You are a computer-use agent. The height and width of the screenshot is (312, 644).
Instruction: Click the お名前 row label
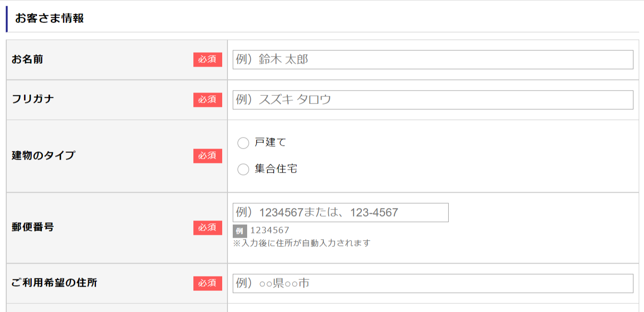pyautogui.click(x=27, y=60)
